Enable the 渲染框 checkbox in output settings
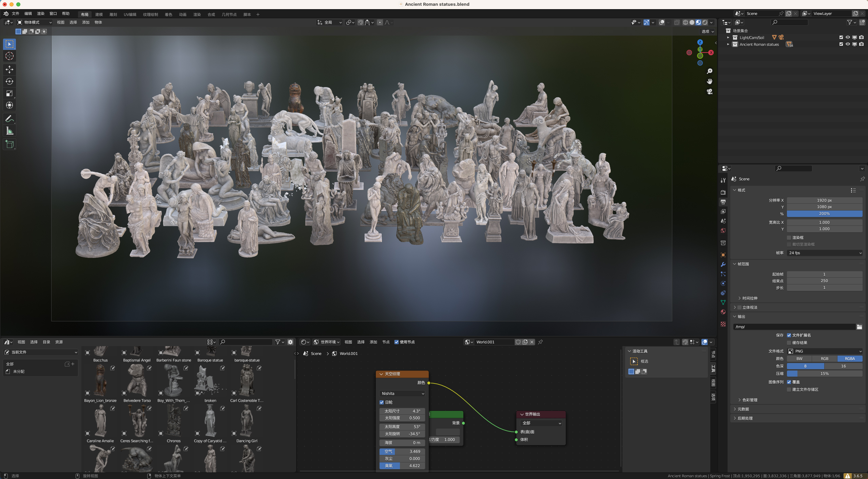Image resolution: width=868 pixels, height=479 pixels. tap(790, 237)
